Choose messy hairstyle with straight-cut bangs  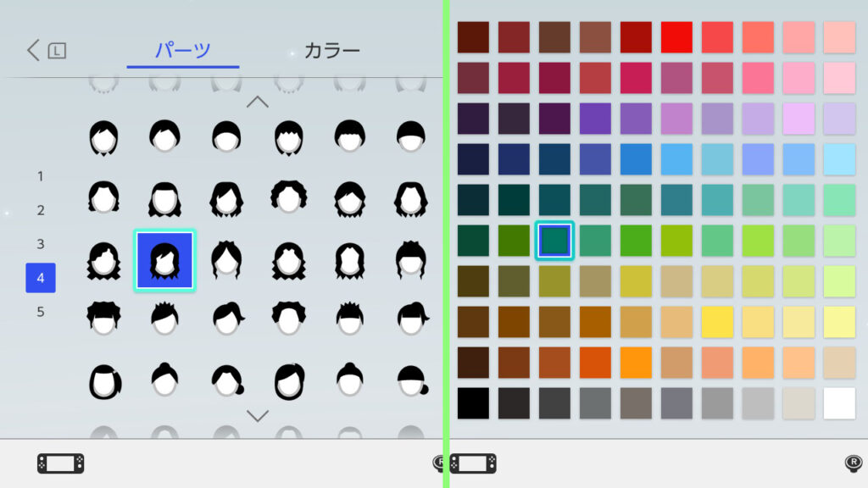click(103, 319)
